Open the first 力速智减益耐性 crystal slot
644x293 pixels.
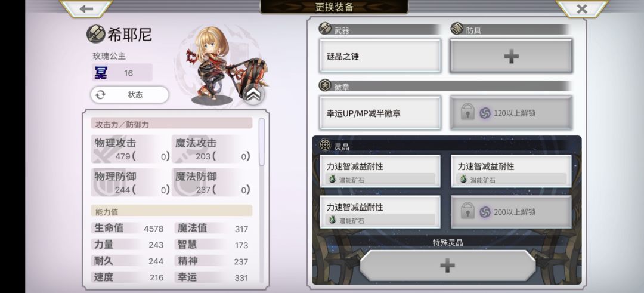[x=380, y=171]
